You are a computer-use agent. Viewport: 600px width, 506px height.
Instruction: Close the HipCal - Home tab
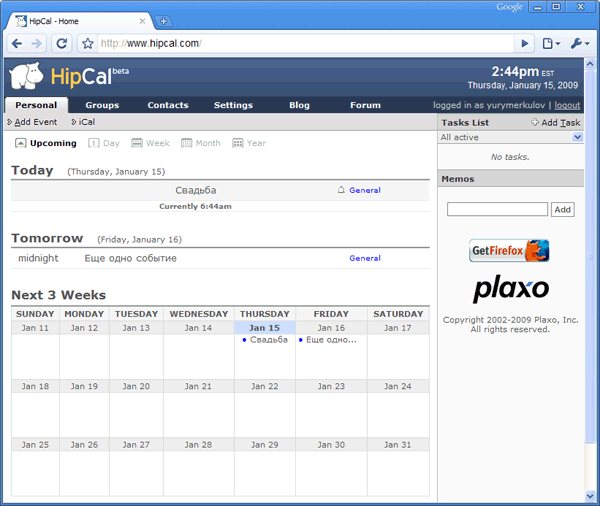click(142, 21)
